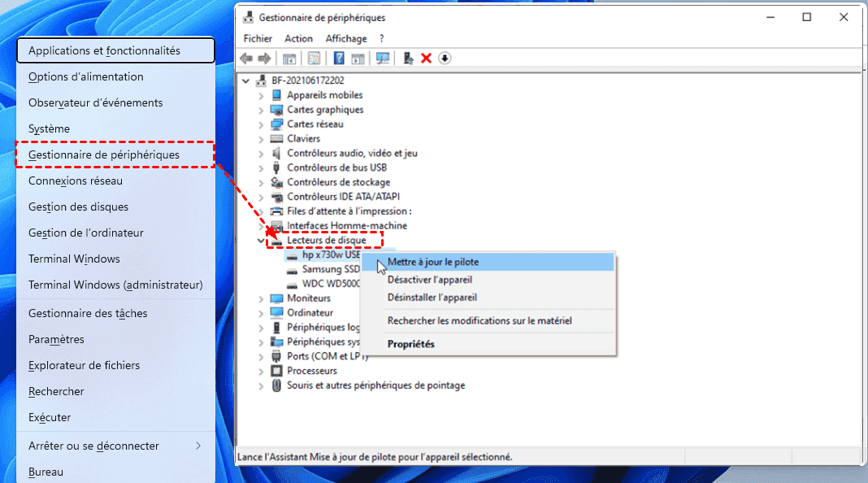Click the Contrôleurs de bus USB icon
This screenshot has width=868, height=483.
click(276, 168)
